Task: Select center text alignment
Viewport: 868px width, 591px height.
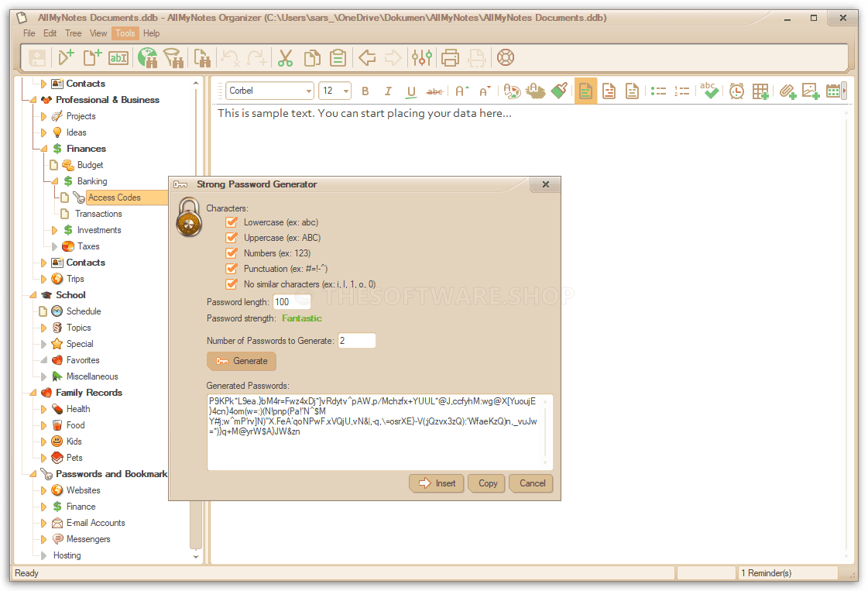Action: [x=609, y=91]
